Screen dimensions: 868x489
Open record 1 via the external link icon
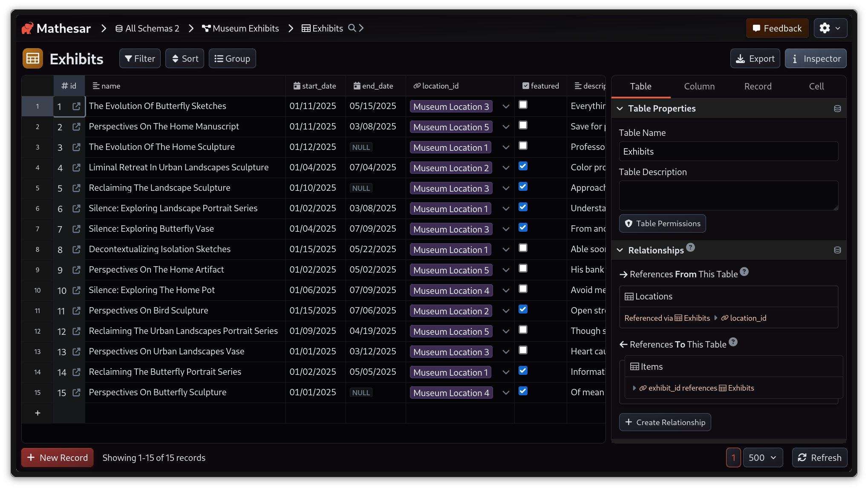click(x=76, y=106)
